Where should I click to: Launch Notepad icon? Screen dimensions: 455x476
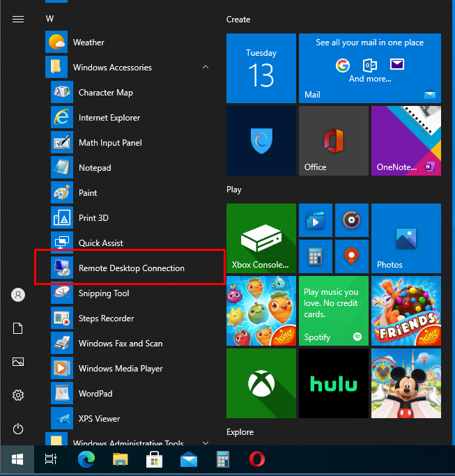[62, 167]
